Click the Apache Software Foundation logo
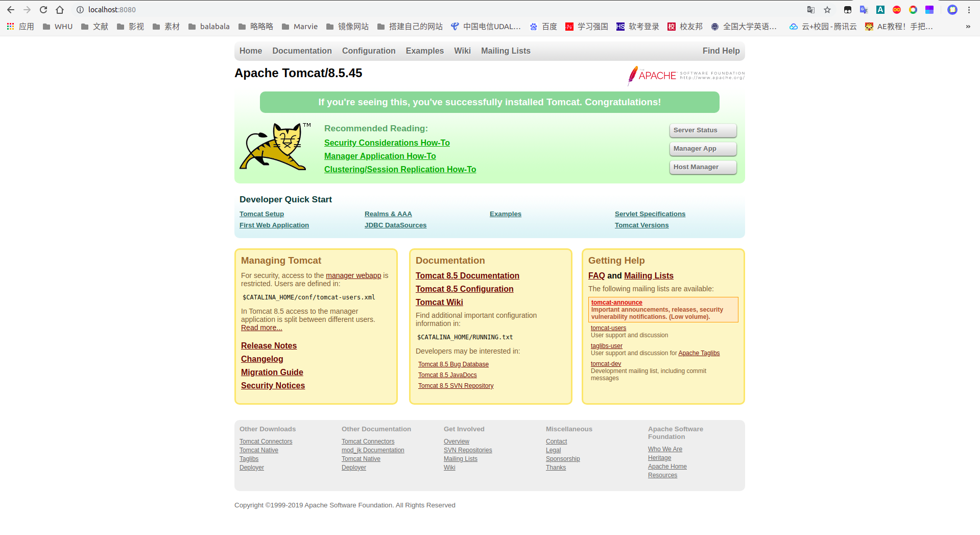This screenshot has height=535, width=980. tap(686, 76)
